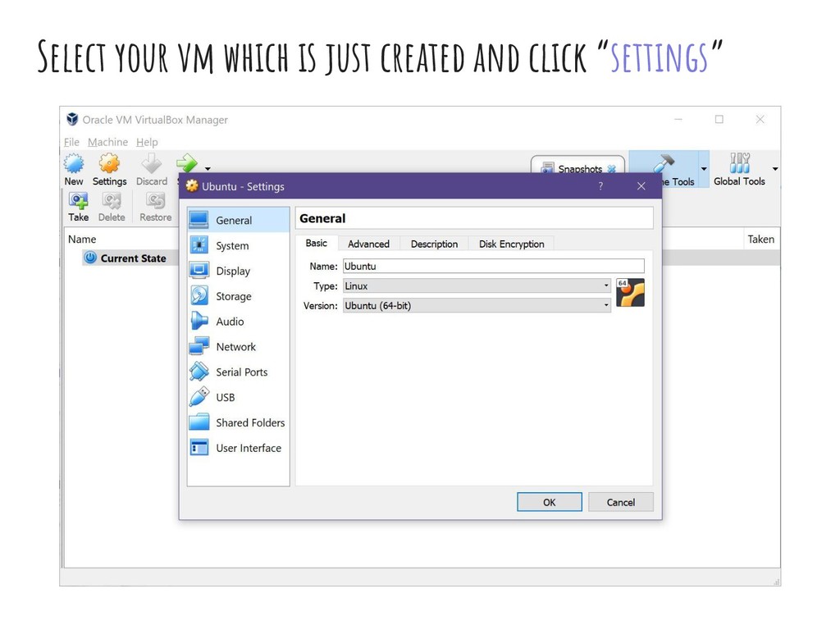
Task: Select Audio category in settings sidebar
Action: pyautogui.click(x=239, y=322)
